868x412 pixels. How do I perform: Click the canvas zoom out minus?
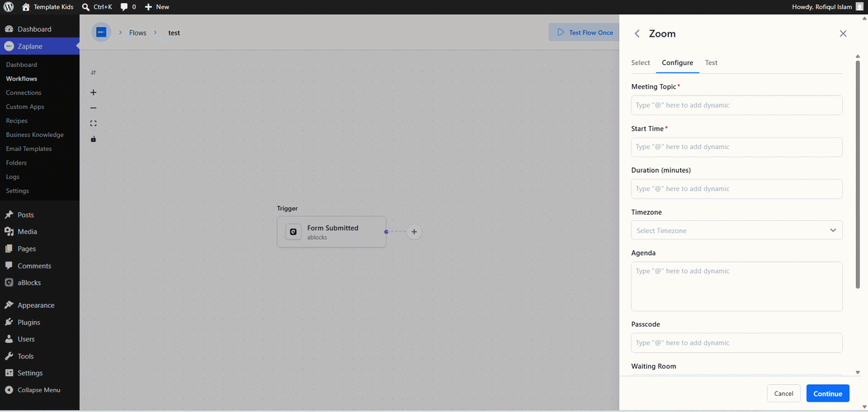point(94,108)
